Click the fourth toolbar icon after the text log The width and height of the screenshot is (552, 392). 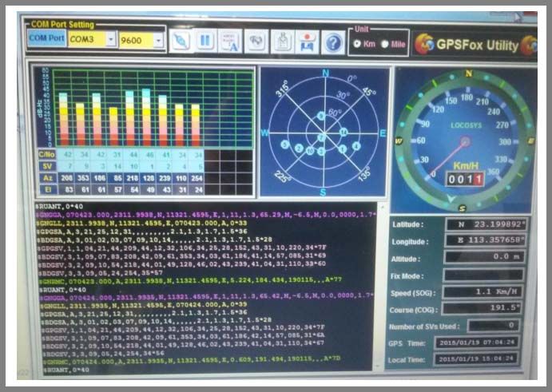(x=256, y=41)
